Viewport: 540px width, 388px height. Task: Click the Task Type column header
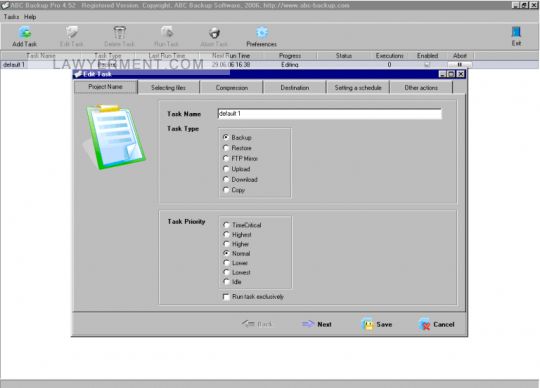[x=108, y=55]
